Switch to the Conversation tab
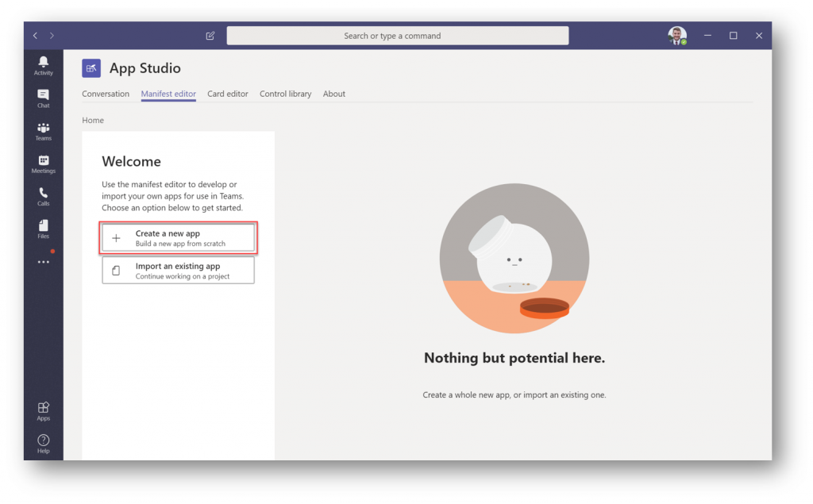 pos(106,94)
